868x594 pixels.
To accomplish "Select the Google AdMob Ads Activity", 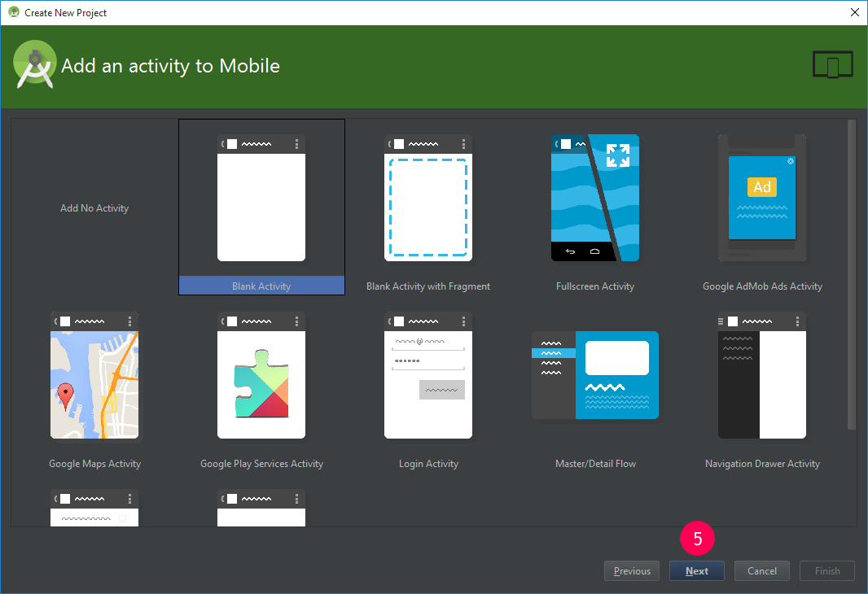I will tap(761, 198).
